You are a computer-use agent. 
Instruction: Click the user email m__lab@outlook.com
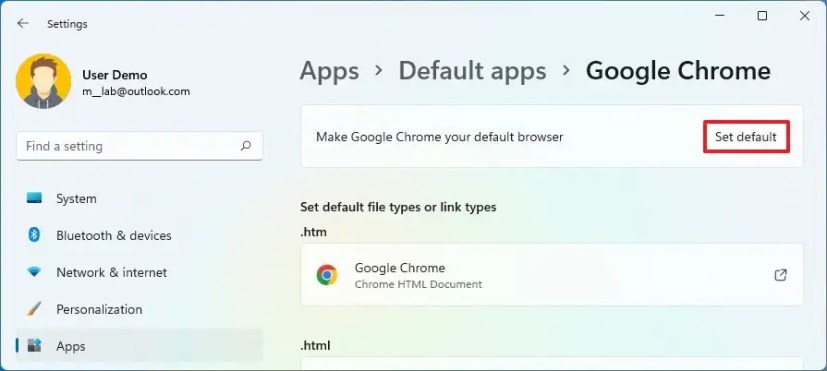coord(136,91)
